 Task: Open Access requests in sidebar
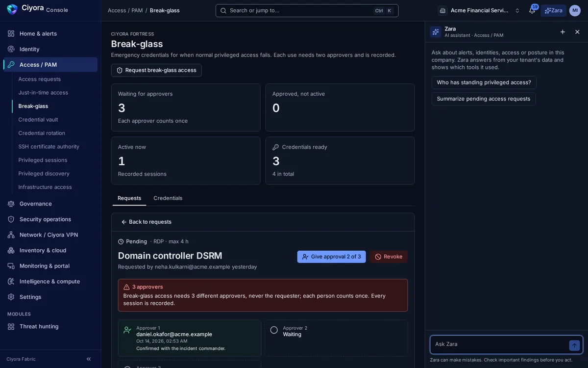pyautogui.click(x=40, y=79)
